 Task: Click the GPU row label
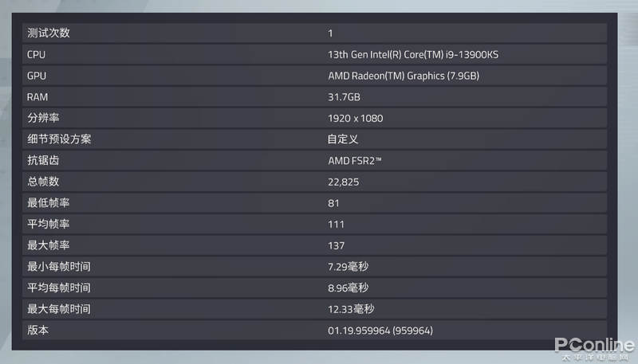(37, 76)
